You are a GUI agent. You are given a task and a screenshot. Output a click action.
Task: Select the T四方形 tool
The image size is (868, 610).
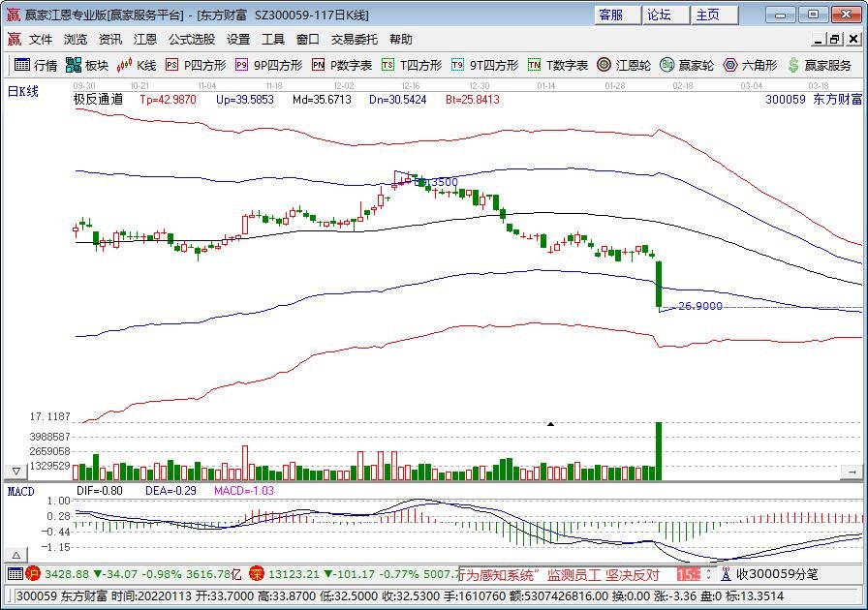click(x=412, y=65)
